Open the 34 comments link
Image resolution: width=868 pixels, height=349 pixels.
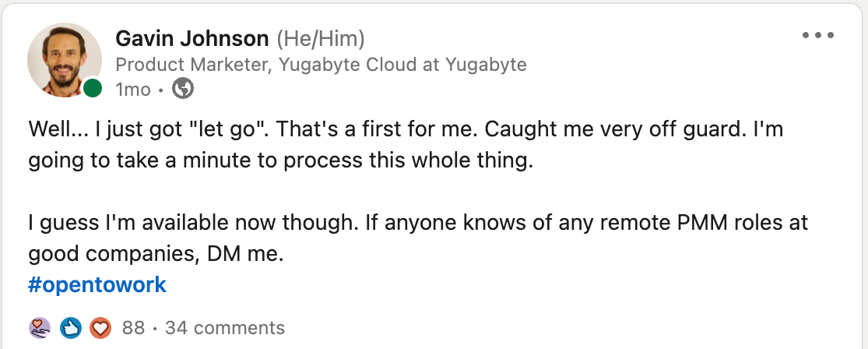[x=225, y=328]
